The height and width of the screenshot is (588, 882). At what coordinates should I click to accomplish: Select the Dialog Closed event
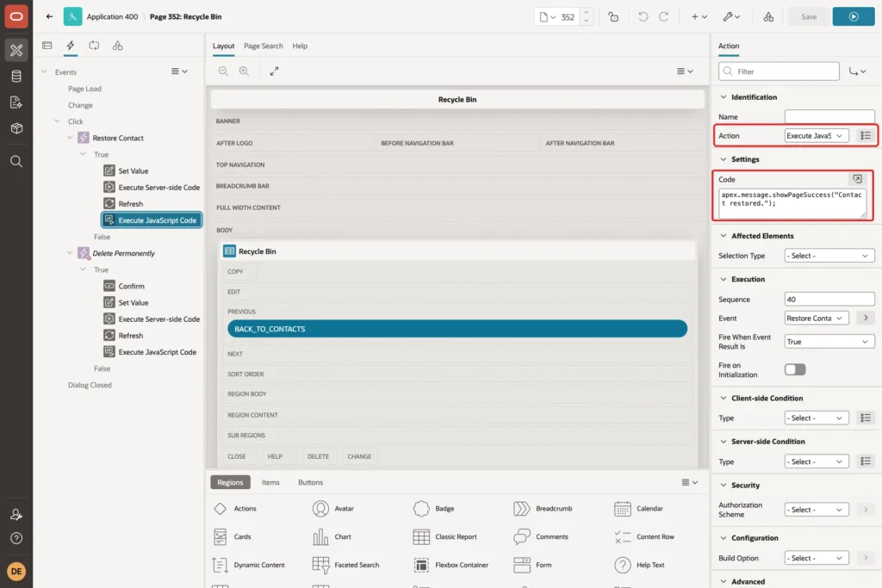[90, 385]
